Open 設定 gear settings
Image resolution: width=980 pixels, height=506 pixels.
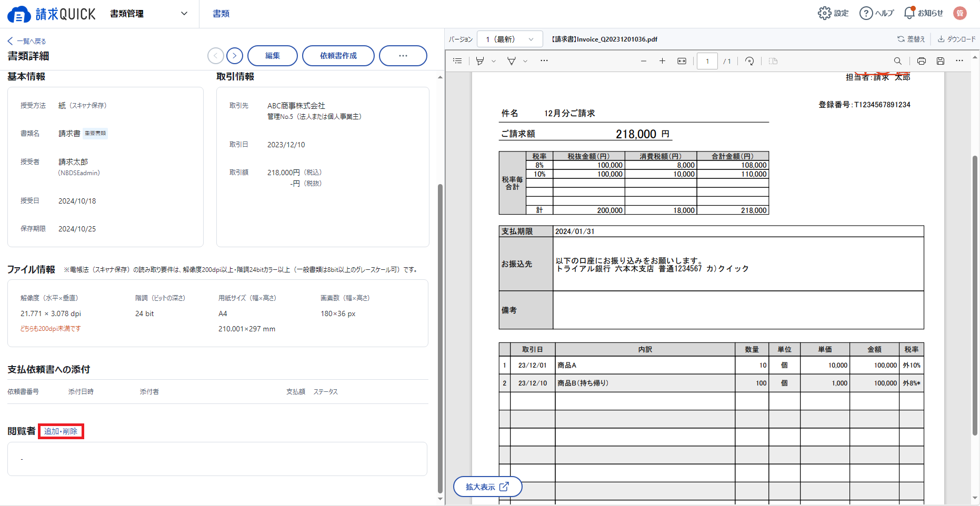(x=833, y=13)
